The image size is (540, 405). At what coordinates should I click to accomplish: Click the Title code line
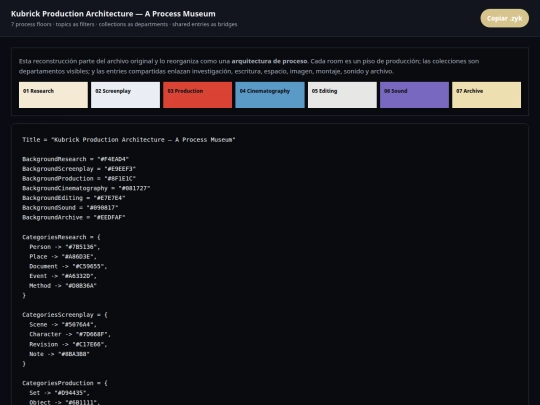tap(129, 139)
